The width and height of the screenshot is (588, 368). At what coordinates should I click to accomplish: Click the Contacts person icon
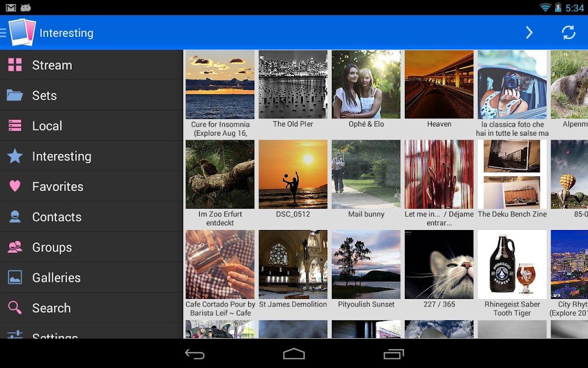[x=15, y=217]
